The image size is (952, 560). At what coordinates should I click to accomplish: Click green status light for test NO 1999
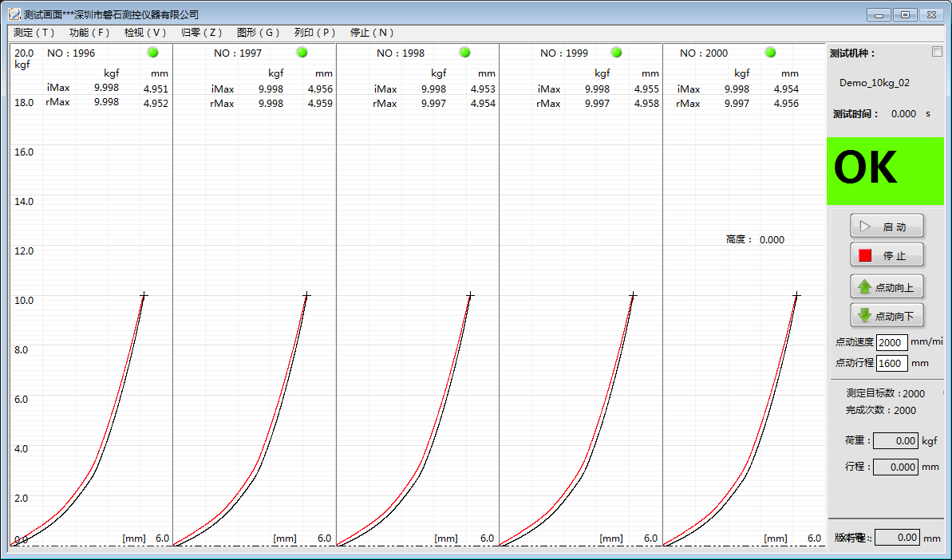click(x=616, y=53)
